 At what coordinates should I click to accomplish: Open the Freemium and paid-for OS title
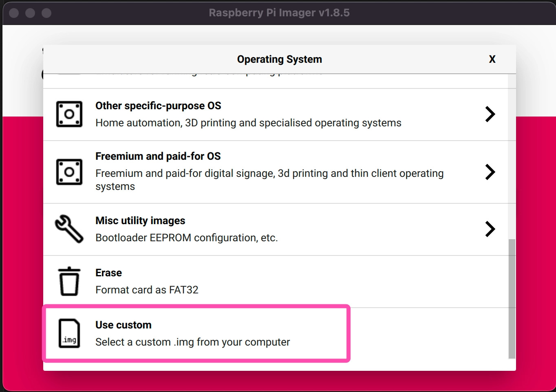point(158,156)
